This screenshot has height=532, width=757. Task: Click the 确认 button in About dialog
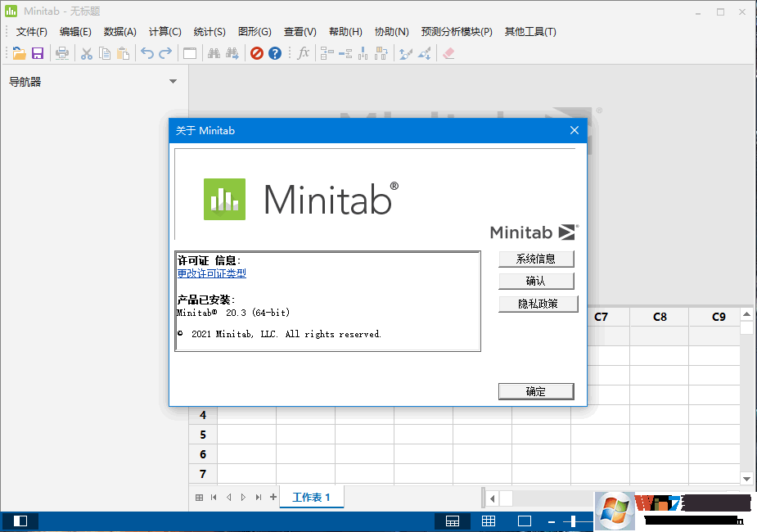pos(536,281)
